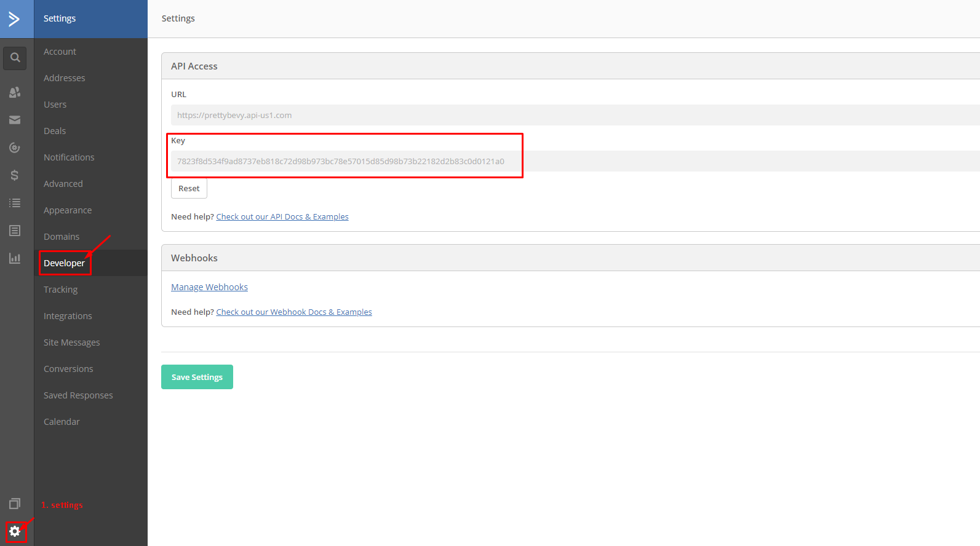
Task: Click the settings gear icon
Action: pyautogui.click(x=15, y=531)
